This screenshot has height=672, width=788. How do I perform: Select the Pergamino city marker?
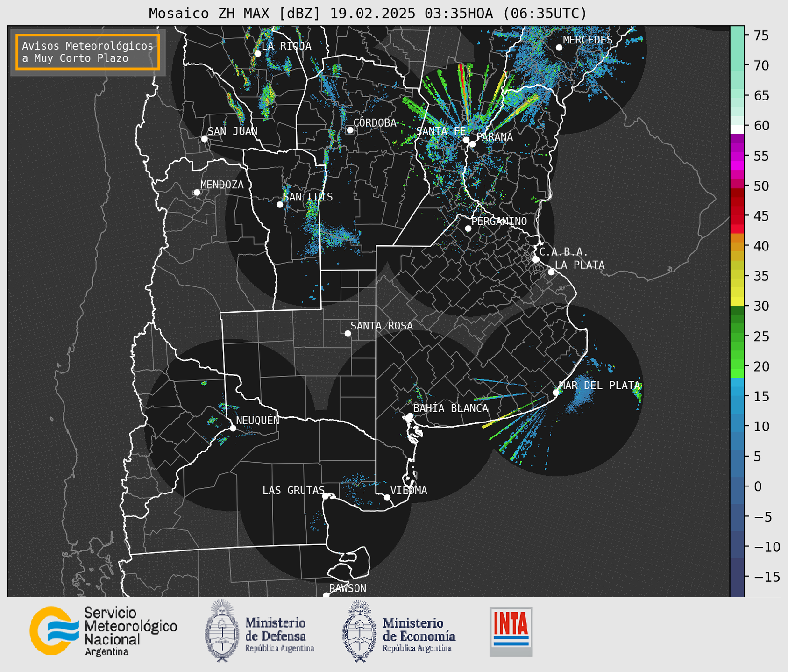tap(468, 229)
